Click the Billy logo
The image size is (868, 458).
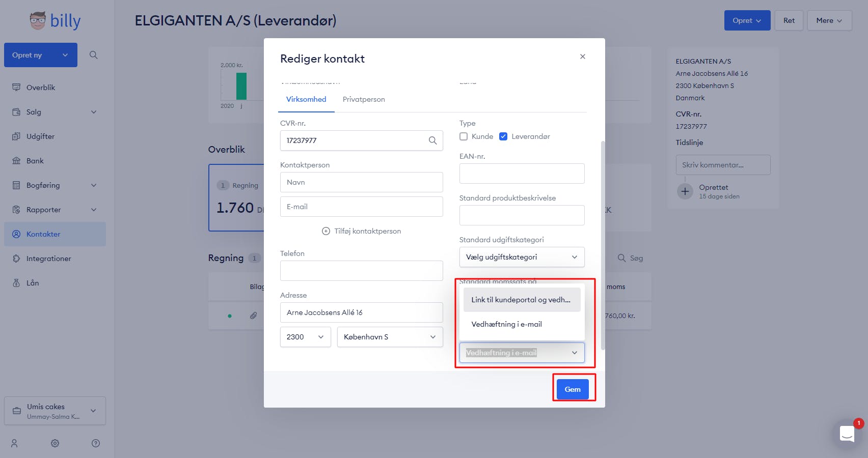tap(55, 21)
